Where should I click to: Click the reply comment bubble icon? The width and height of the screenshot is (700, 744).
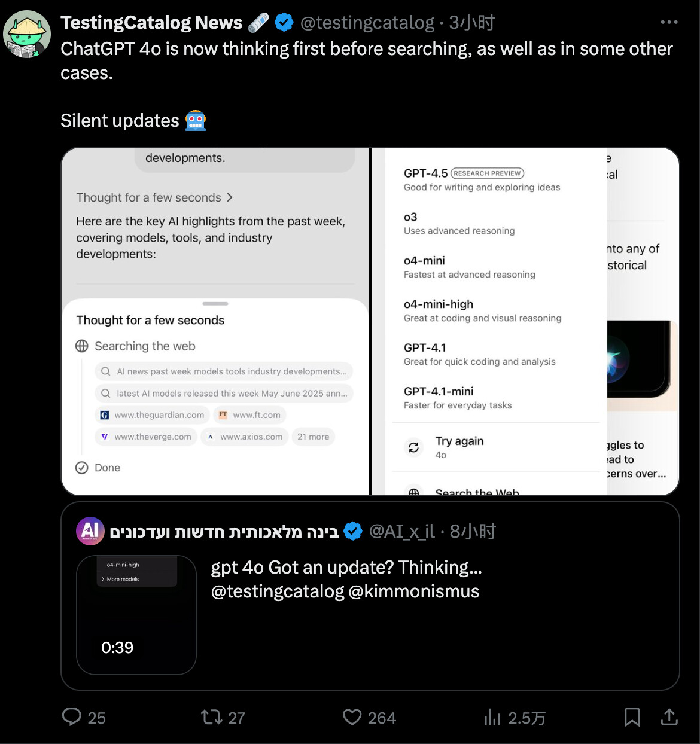72,716
